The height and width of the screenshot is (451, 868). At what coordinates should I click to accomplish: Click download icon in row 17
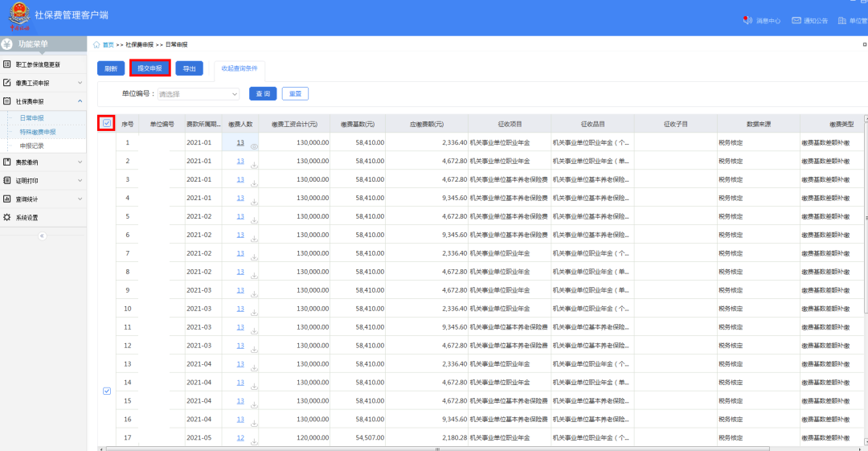[x=254, y=441]
